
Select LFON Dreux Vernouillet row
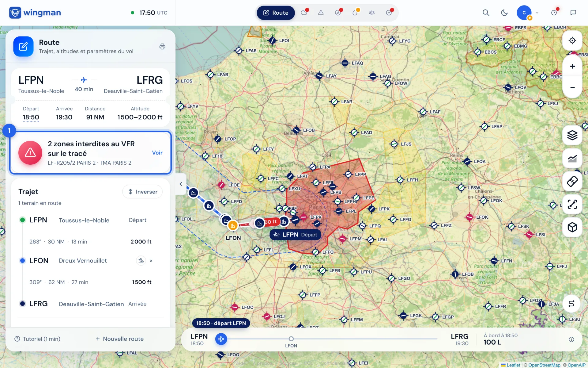coord(91,261)
